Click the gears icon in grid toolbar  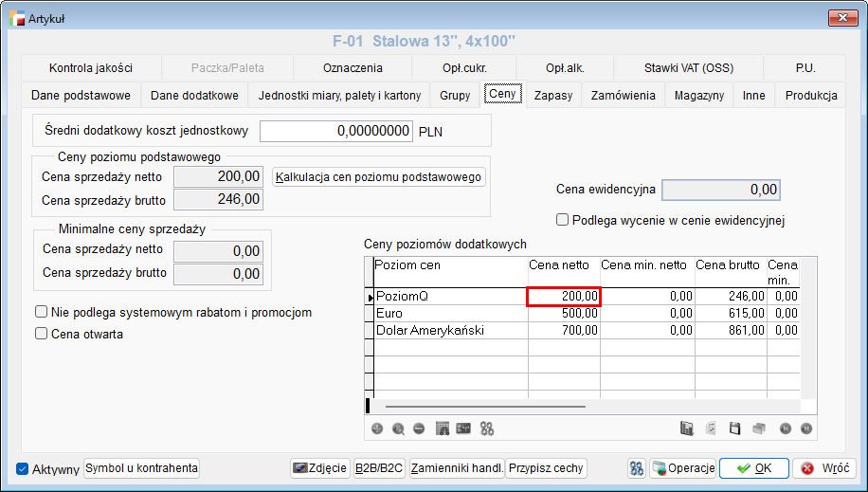487,428
